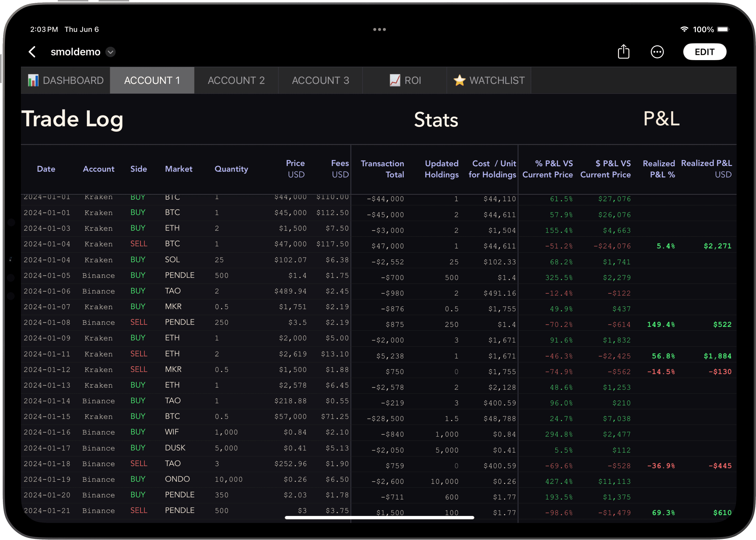This screenshot has width=756, height=540.
Task: Tap the Wi-Fi status icon
Action: tap(684, 29)
